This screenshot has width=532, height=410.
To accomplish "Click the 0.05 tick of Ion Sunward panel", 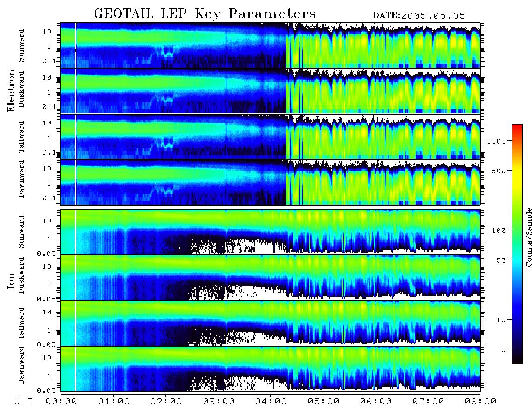I will click(x=46, y=253).
